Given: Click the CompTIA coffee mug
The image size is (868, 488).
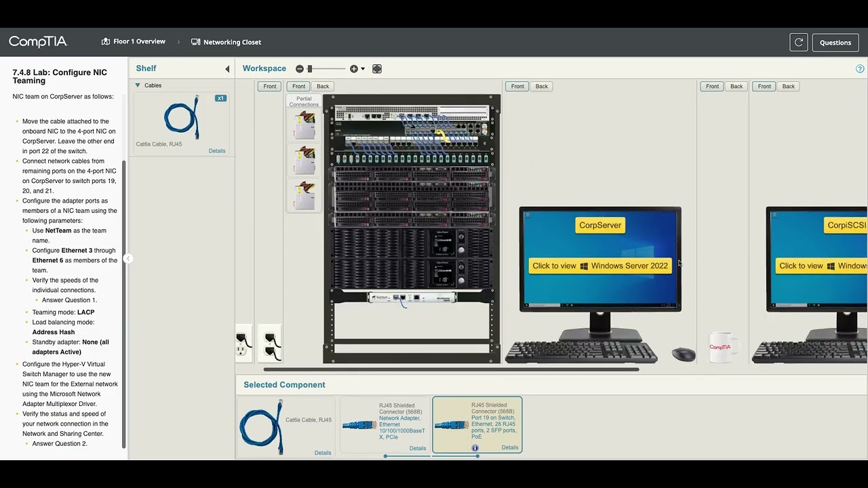Looking at the screenshot, I should (x=722, y=348).
